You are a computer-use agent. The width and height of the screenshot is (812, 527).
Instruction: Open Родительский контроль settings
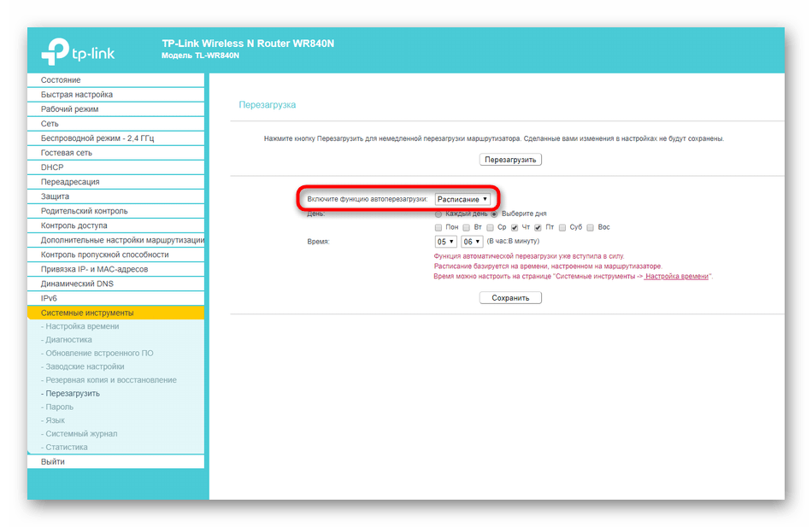[116, 211]
